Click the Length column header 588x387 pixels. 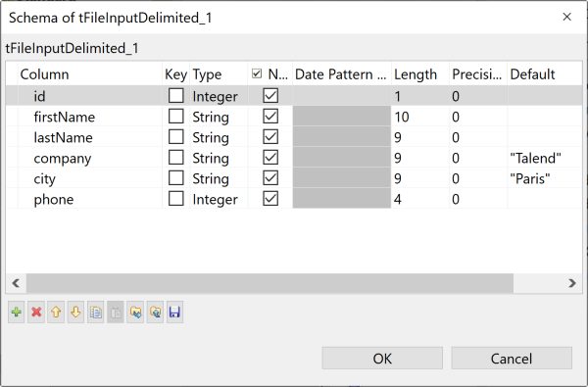pos(420,74)
